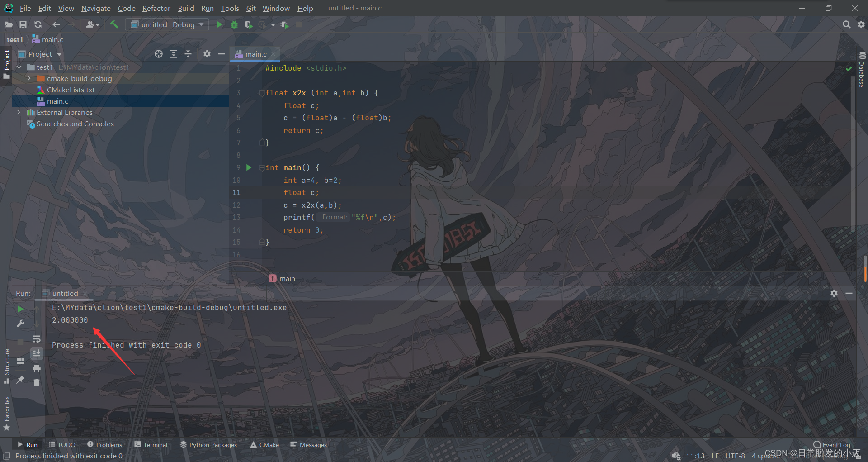Open Project panel options gear
The height and width of the screenshot is (462, 868).
207,54
